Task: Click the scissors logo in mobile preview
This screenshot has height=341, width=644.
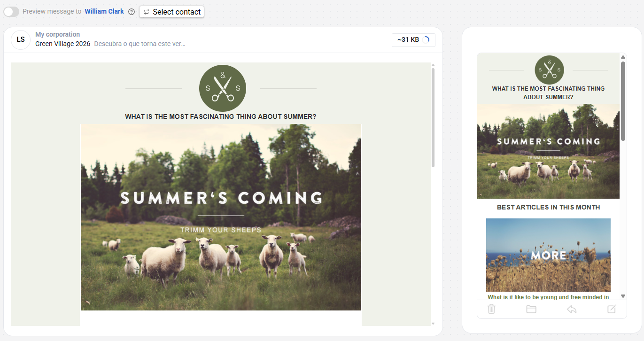Action: click(x=549, y=70)
